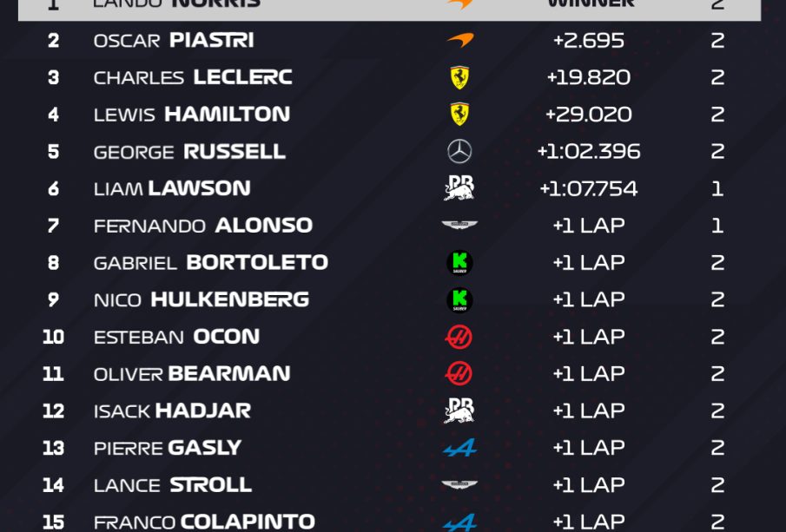This screenshot has width=786, height=532.
Task: Click the Aston Martin logo in Lance Stroll's row
Action: tap(459, 485)
